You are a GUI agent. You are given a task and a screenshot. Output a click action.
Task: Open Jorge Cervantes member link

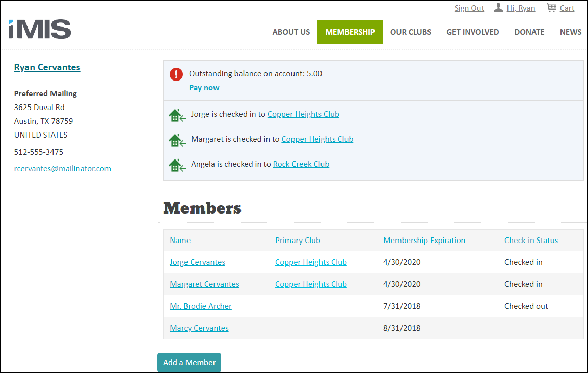coord(197,262)
